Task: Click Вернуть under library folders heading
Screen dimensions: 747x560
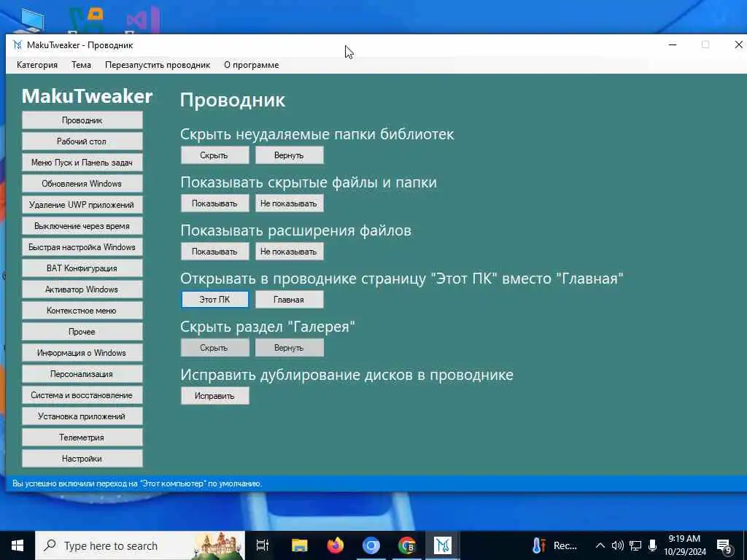Action: click(x=289, y=155)
